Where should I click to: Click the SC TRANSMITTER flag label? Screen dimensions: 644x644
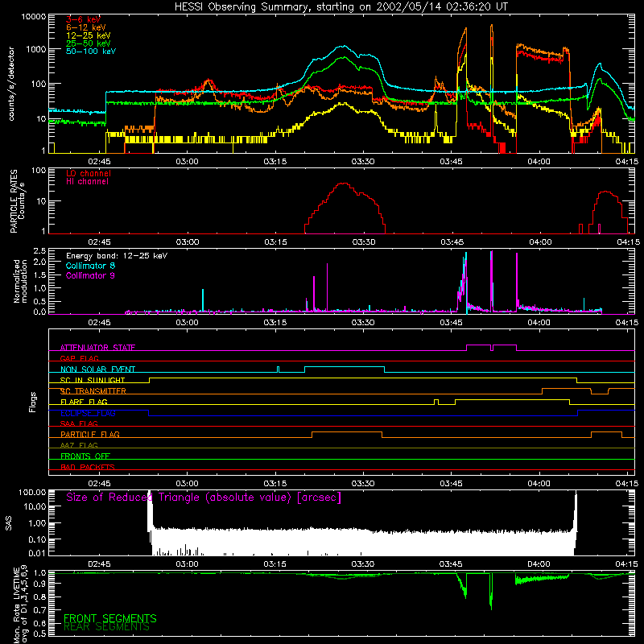tap(93, 391)
